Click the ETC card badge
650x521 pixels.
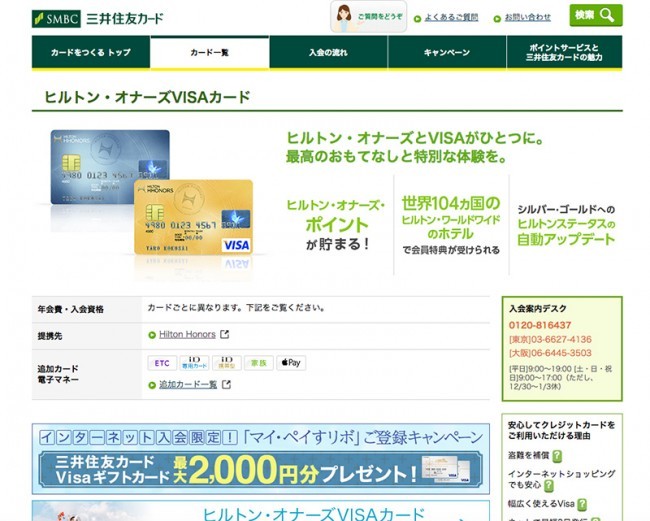point(162,363)
